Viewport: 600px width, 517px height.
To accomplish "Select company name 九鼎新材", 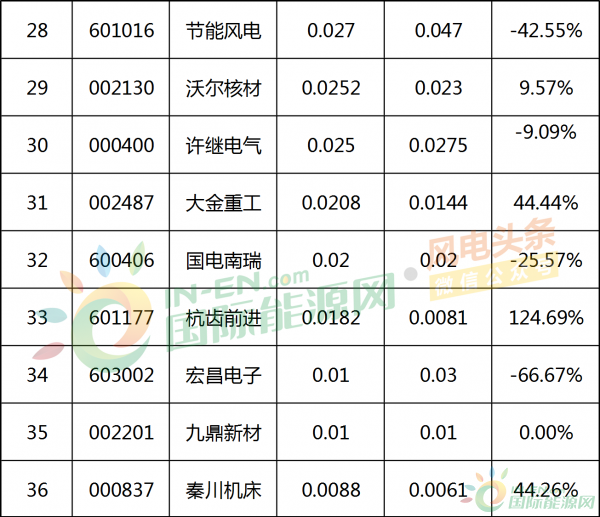I will click(x=223, y=433).
